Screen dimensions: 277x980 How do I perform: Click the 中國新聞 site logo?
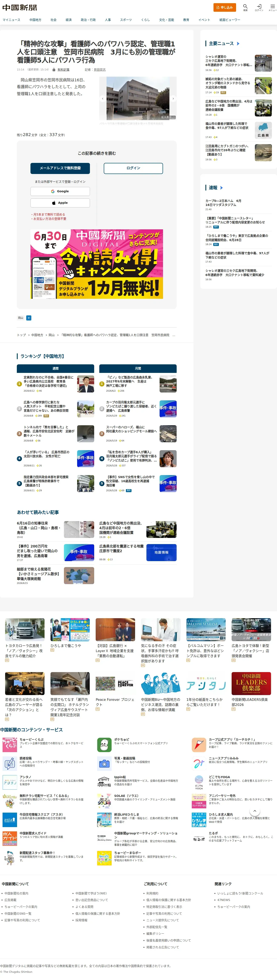19,8
